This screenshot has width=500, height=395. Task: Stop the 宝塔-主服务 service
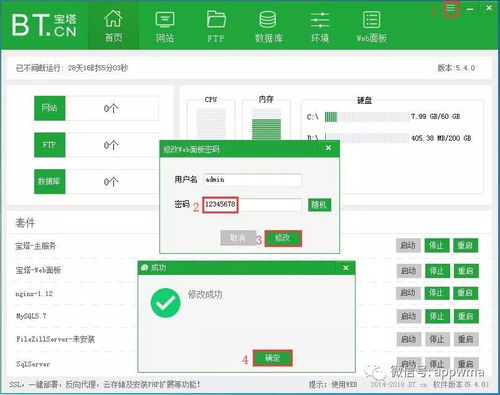pos(436,246)
